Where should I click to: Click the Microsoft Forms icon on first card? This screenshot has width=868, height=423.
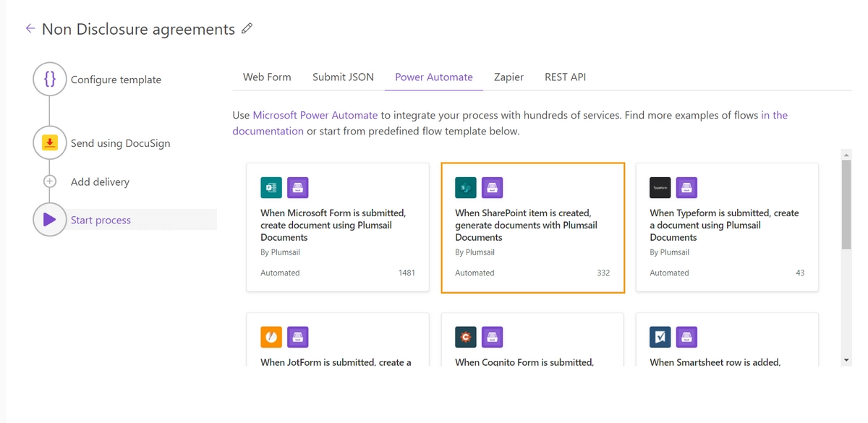coord(271,188)
